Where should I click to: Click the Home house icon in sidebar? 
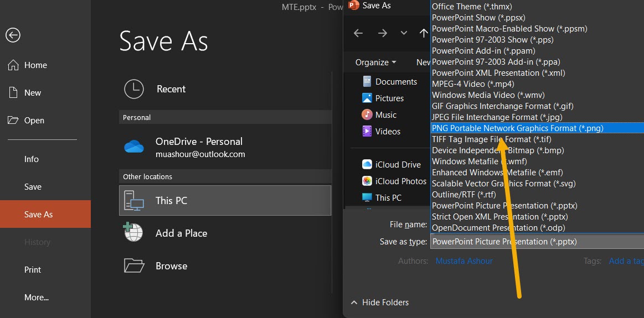(x=13, y=65)
